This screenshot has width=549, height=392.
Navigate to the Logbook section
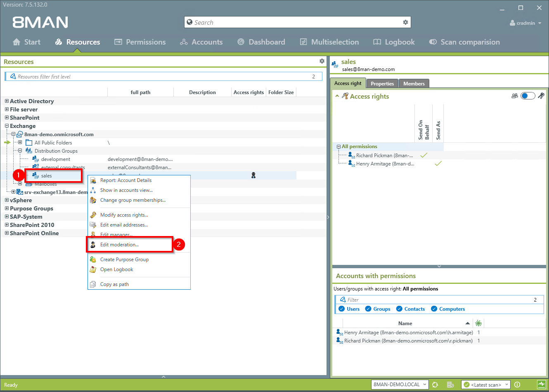pyautogui.click(x=393, y=42)
